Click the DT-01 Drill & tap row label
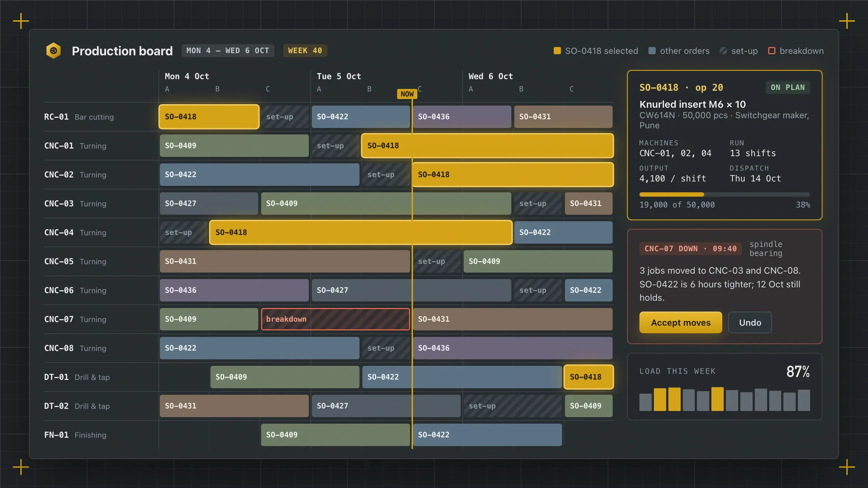This screenshot has height=488, width=868. (x=77, y=377)
